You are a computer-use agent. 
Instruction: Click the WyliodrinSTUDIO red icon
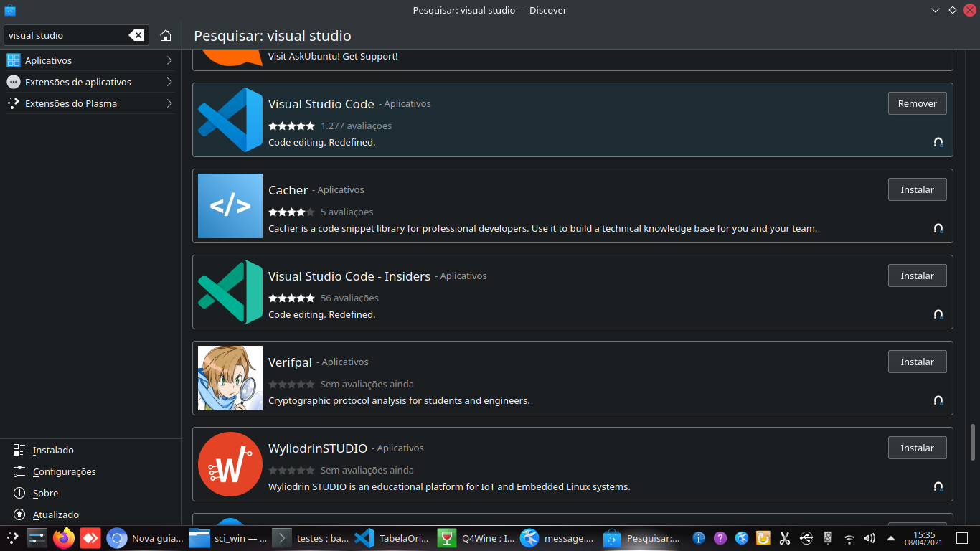tap(230, 464)
